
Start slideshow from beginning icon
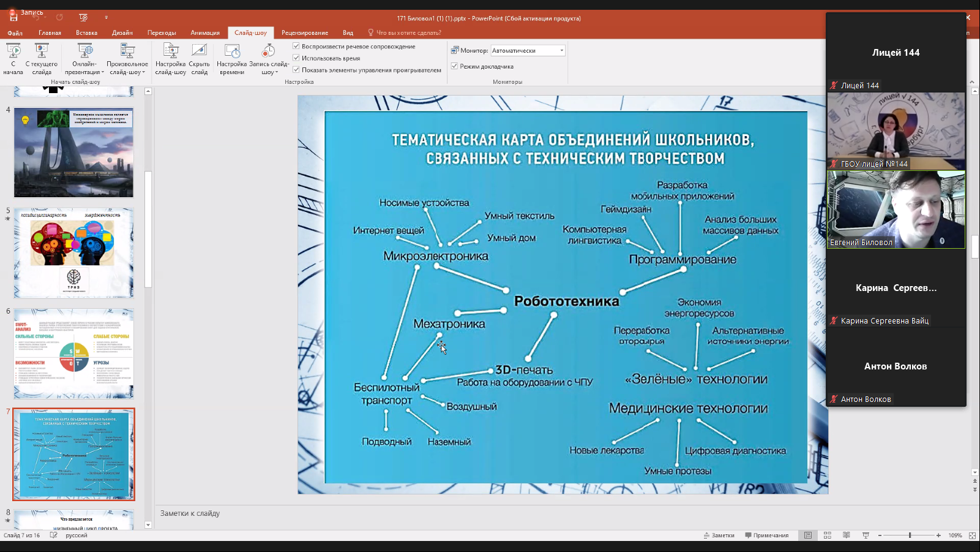pyautogui.click(x=13, y=50)
